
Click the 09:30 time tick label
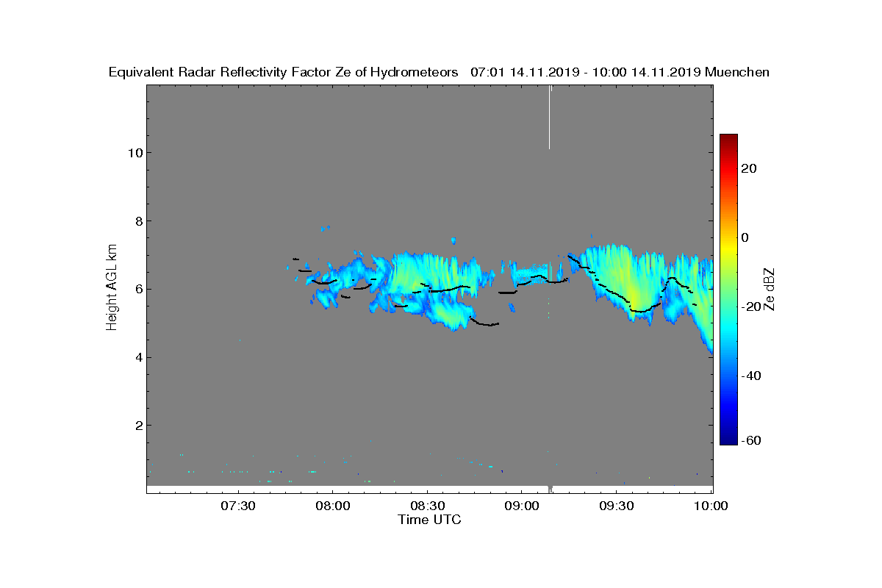tap(617, 506)
